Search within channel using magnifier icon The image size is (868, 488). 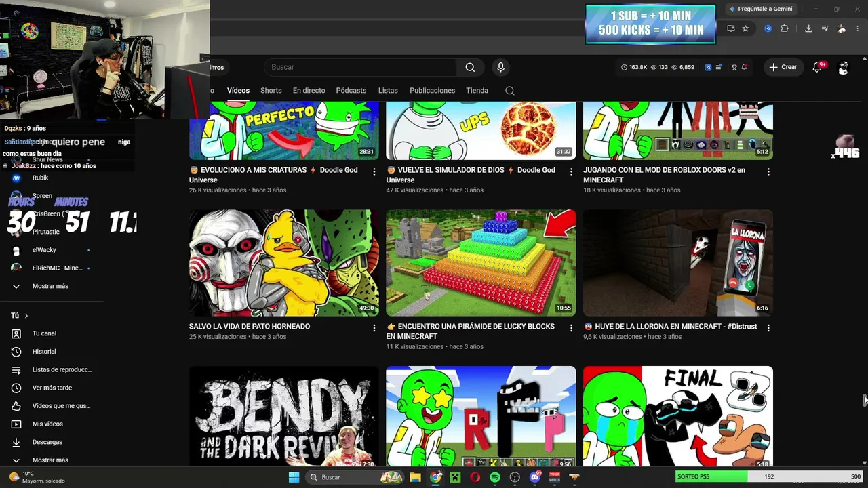coord(510,91)
